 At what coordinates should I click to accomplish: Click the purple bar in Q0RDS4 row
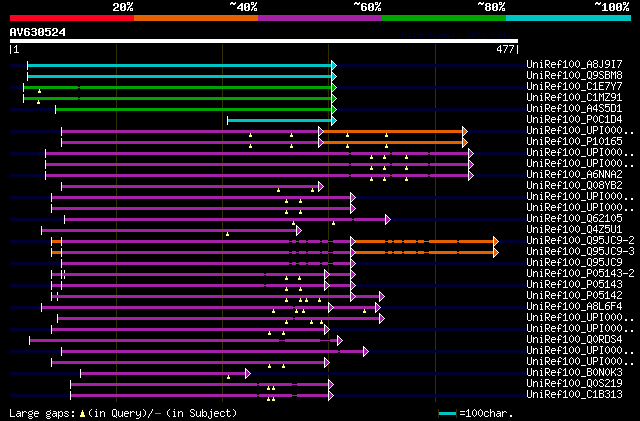(183, 341)
